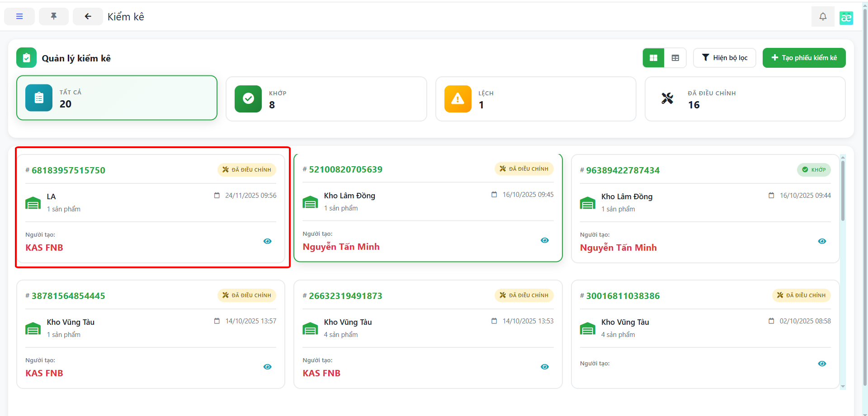Switch to table list view
Screen dimensions: 868x416
pyautogui.click(x=675, y=58)
